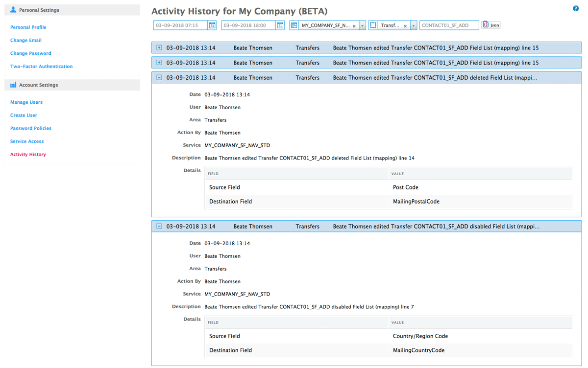Click the CONTACT01_SF_ADD search field

(x=449, y=25)
